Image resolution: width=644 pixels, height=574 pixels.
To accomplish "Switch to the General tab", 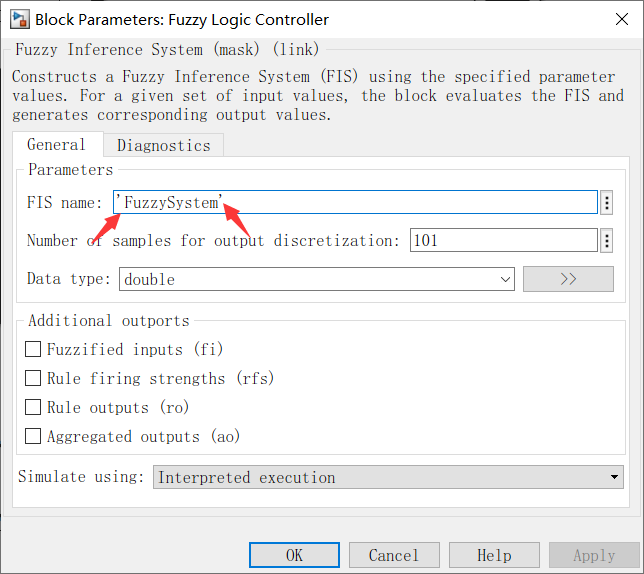I will tap(56, 145).
